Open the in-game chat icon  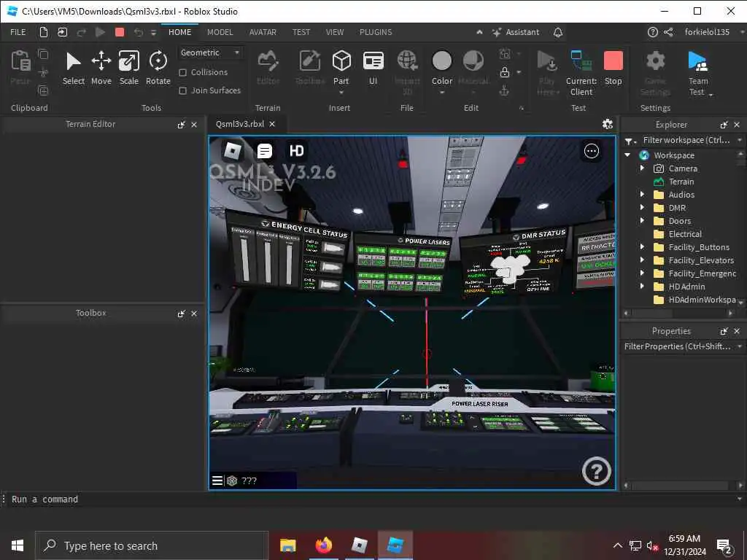pyautogui.click(x=264, y=151)
